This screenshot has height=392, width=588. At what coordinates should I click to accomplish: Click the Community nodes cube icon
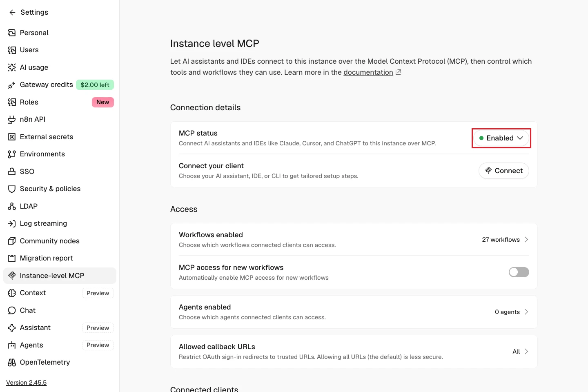[12, 241]
